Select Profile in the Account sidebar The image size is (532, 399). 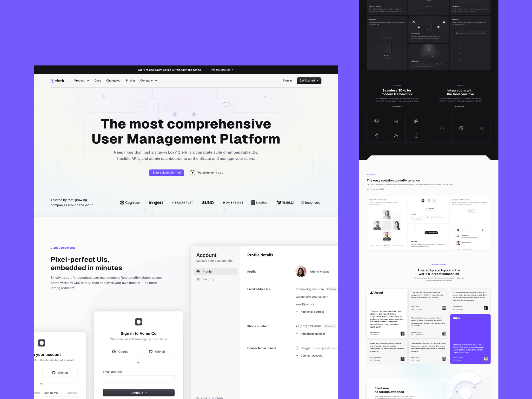(x=215, y=271)
